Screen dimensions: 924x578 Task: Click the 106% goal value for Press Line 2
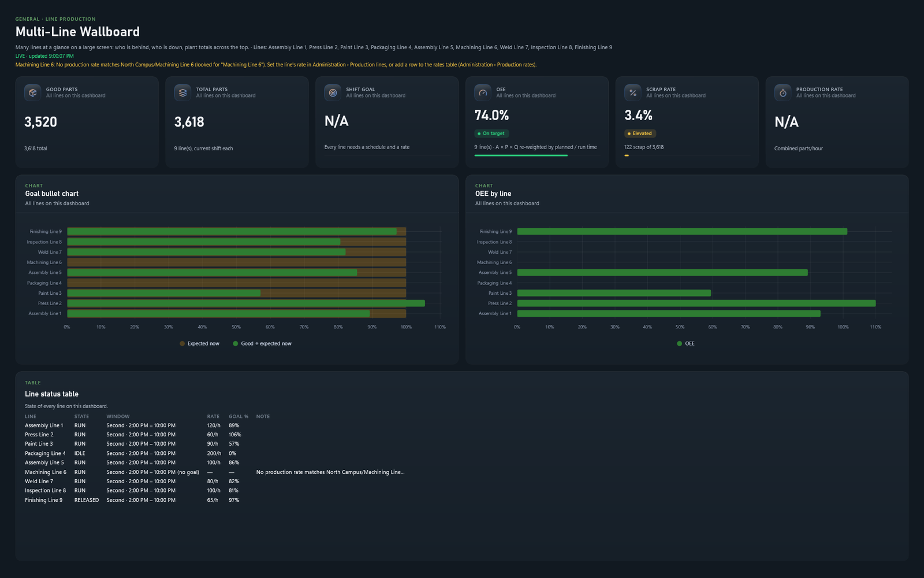pos(235,435)
